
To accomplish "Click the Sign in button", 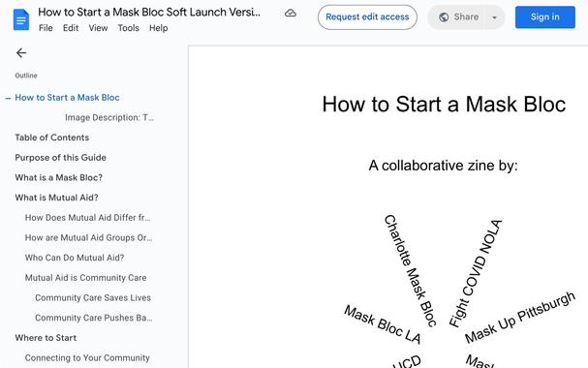I will (x=544, y=17).
